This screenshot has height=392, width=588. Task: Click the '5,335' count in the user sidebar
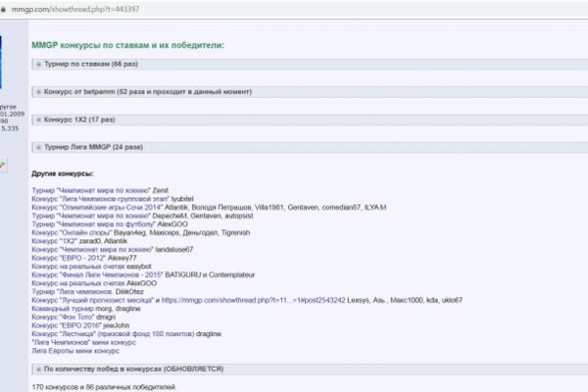pyautogui.click(x=10, y=128)
